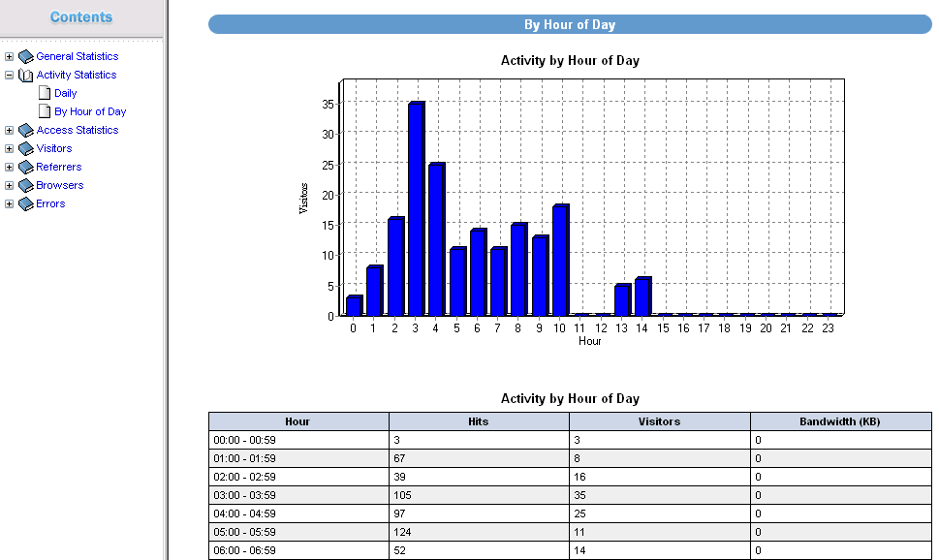This screenshot has height=560, width=939.
Task: Click the Hits column header
Action: (x=479, y=421)
